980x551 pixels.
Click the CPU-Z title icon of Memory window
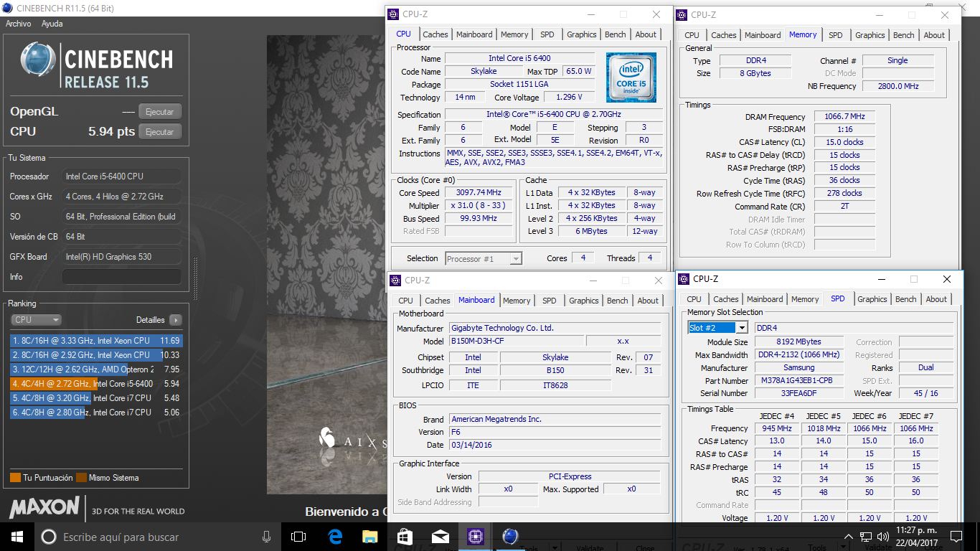[x=682, y=14]
